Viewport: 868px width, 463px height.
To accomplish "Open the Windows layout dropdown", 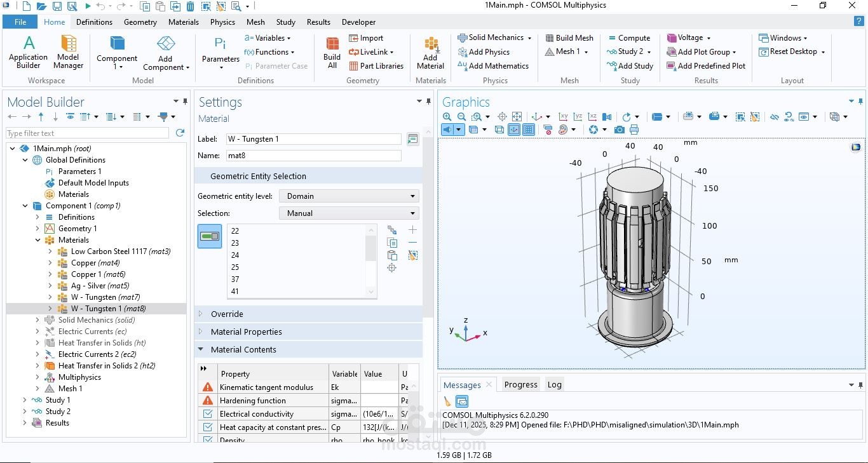I will (783, 37).
